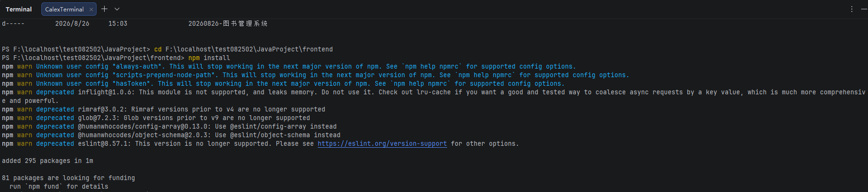This screenshot has width=868, height=192.
Task: Expand the new terminal type dropdown chevron
Action: coord(117,9)
